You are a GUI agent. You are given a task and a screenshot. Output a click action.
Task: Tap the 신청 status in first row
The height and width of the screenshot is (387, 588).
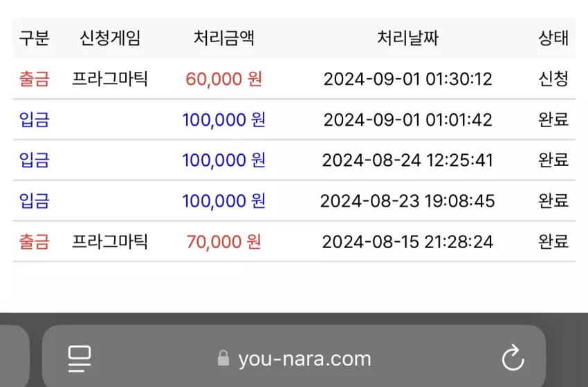tap(553, 79)
